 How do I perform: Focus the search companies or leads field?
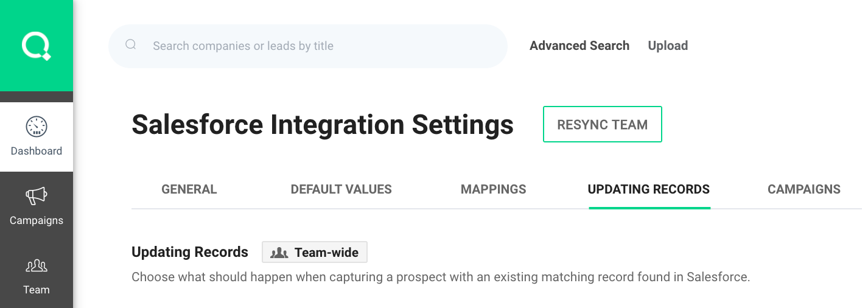point(317,46)
